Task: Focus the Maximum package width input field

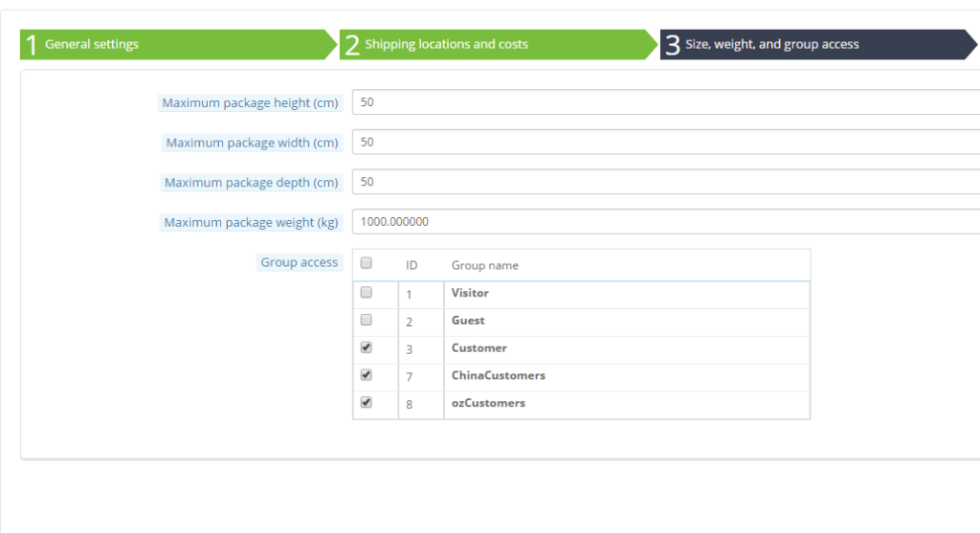Action: 665,143
